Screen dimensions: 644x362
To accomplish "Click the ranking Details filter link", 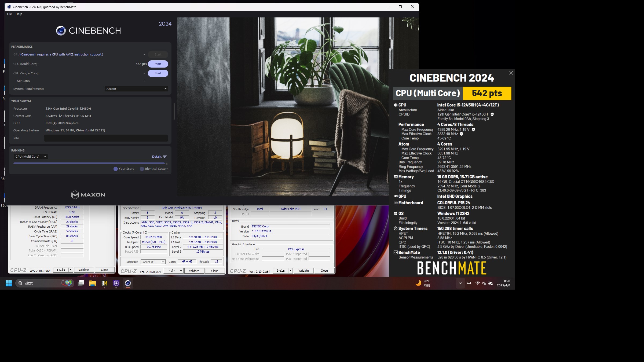I will coord(159,157).
